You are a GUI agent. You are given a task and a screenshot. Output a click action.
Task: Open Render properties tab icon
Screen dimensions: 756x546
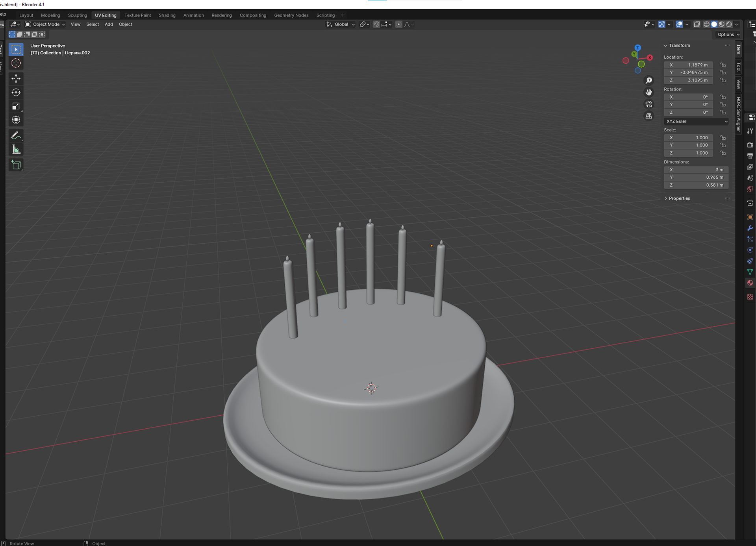point(750,145)
